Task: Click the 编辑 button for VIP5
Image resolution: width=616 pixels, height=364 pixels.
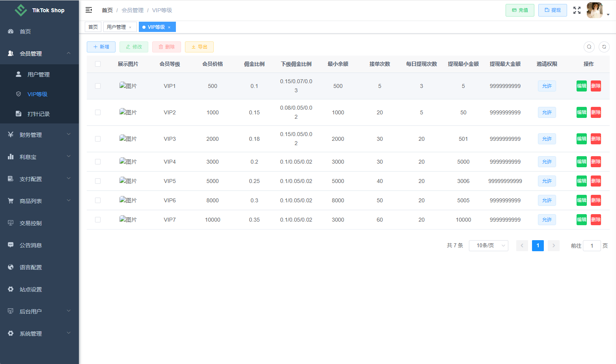Action: click(x=582, y=181)
